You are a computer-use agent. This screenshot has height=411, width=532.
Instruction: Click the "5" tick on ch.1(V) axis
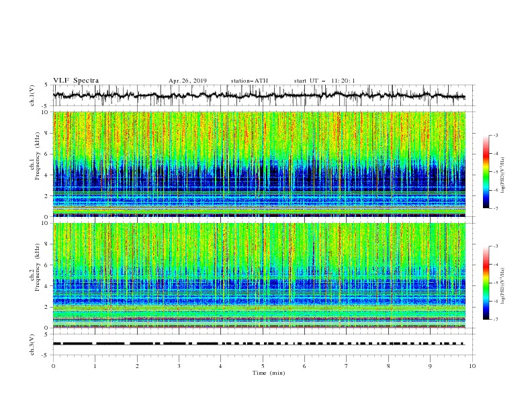46,85
